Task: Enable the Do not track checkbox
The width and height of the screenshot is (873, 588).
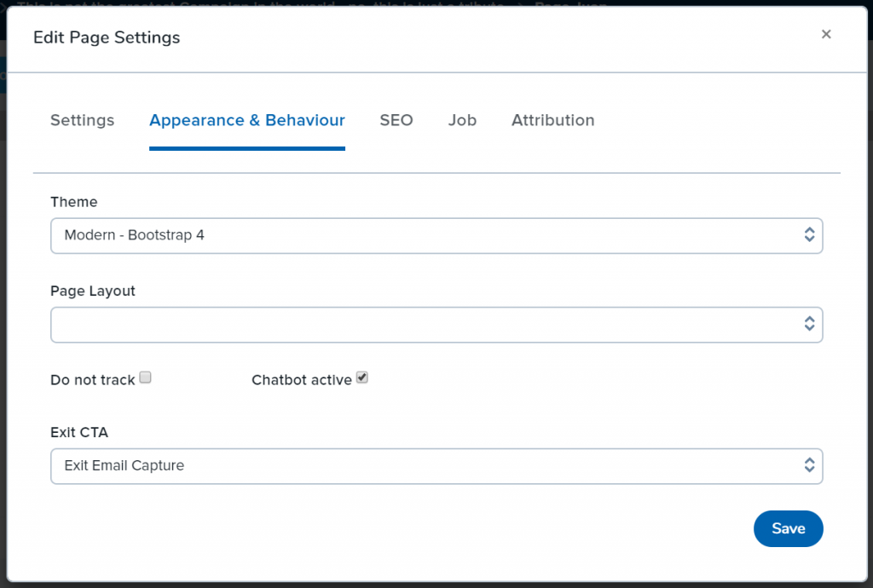Action: click(145, 378)
